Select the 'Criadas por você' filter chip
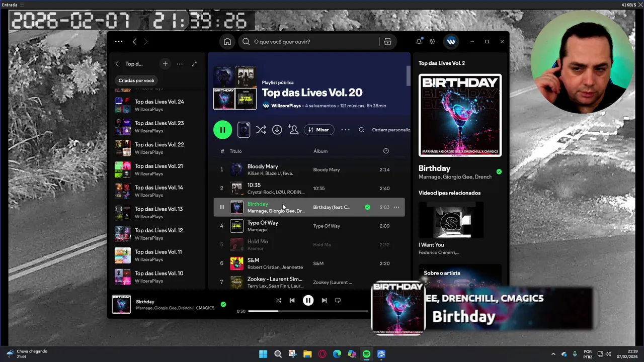This screenshot has height=362, width=644. pos(136,80)
